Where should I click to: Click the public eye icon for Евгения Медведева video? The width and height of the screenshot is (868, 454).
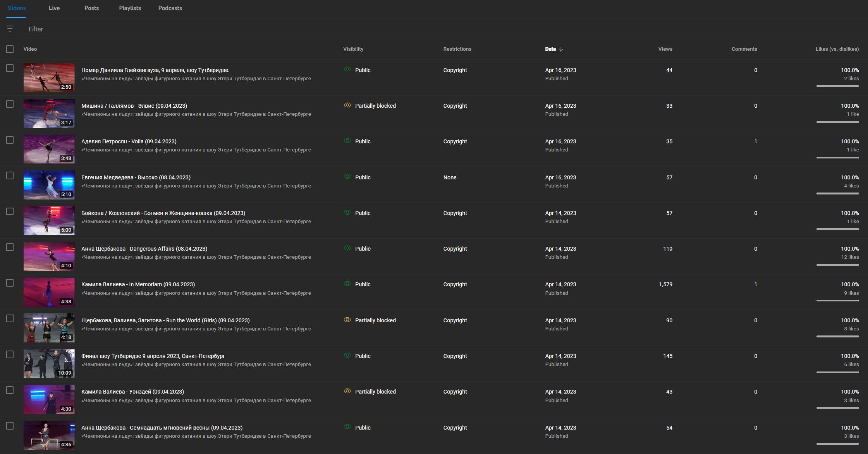coord(347,177)
